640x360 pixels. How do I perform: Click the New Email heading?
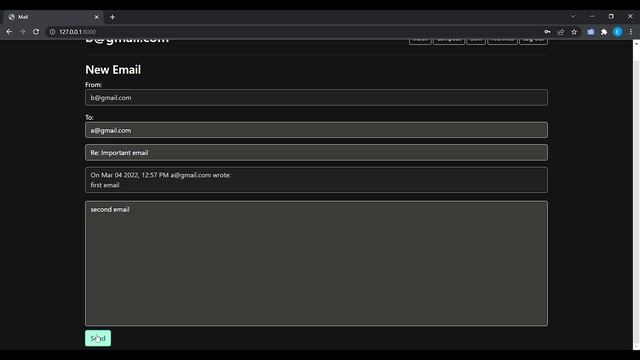[113, 70]
